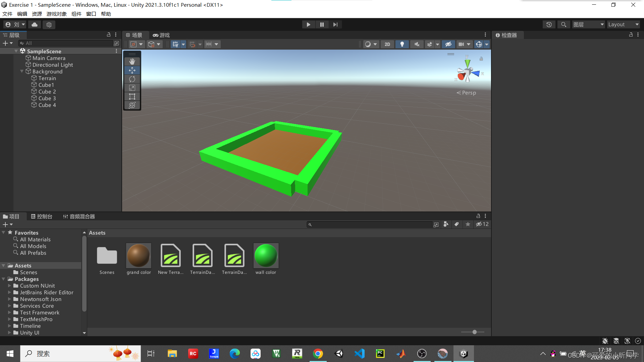Expand the Packages section in project
Viewport: 644px width, 362px height.
tap(3, 279)
